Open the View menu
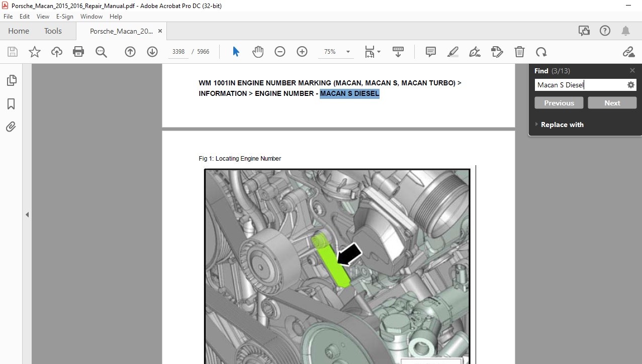The height and width of the screenshot is (364, 642). click(43, 17)
